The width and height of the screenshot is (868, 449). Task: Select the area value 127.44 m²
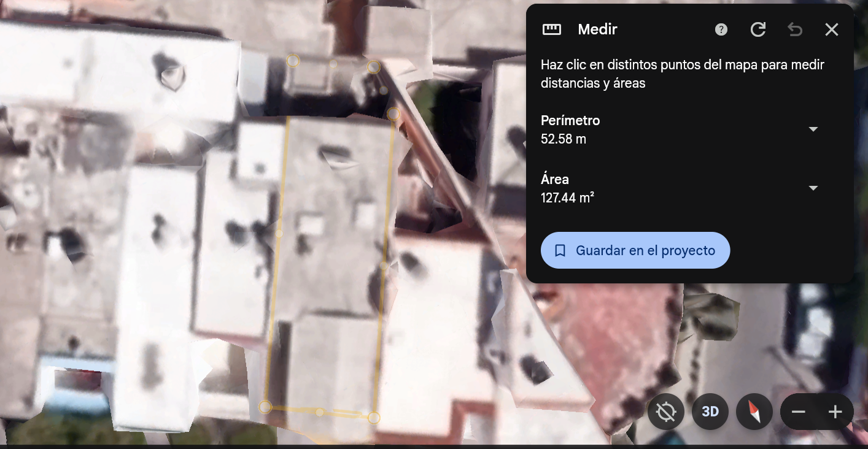[567, 198]
